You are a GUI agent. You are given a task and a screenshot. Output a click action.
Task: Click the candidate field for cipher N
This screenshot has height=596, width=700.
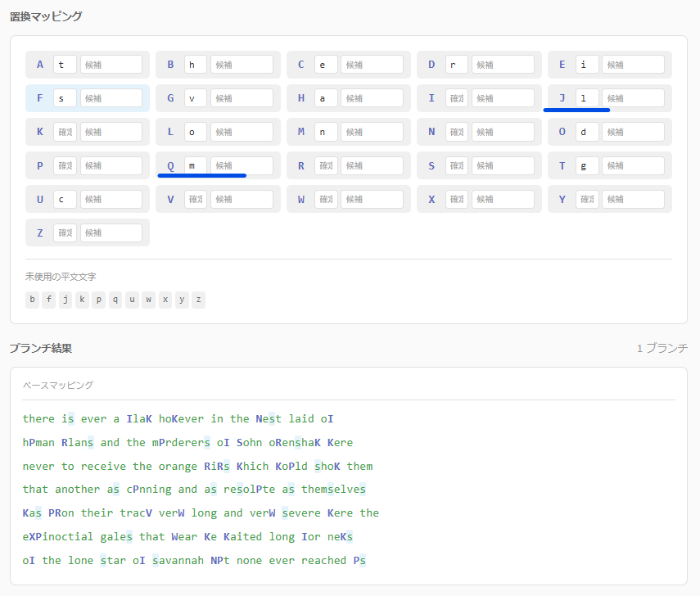pos(503,132)
